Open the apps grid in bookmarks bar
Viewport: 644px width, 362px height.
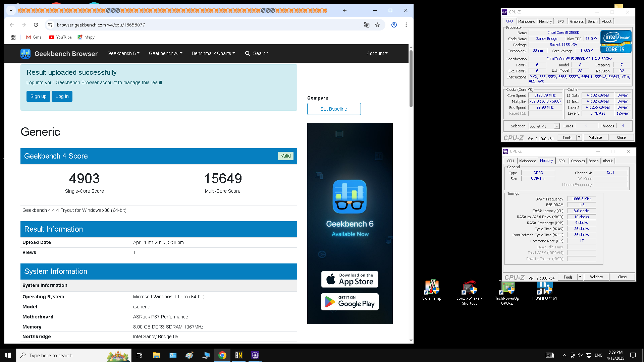click(13, 37)
